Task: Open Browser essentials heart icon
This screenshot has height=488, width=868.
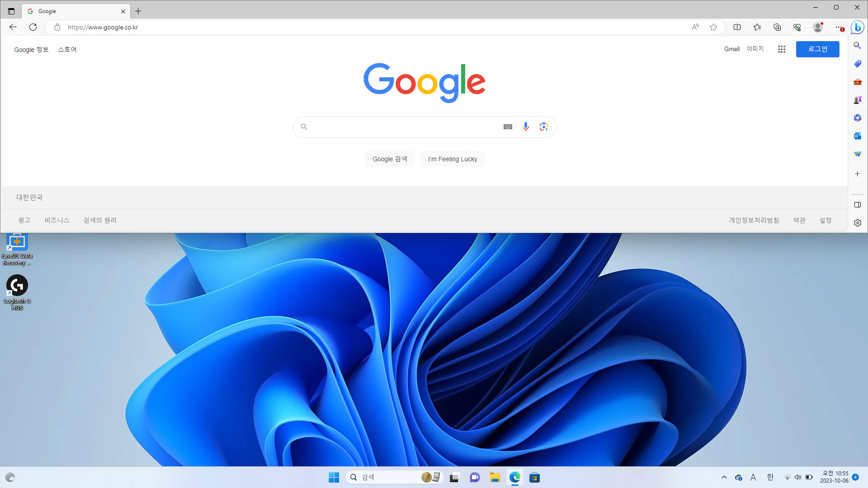Action: 797,27
